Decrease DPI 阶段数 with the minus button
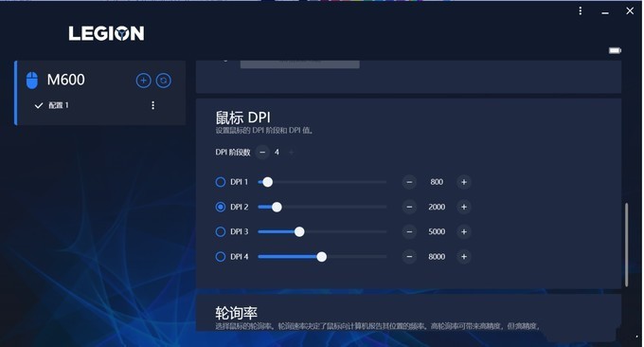Viewport: 644px width, 347px height. [x=262, y=152]
